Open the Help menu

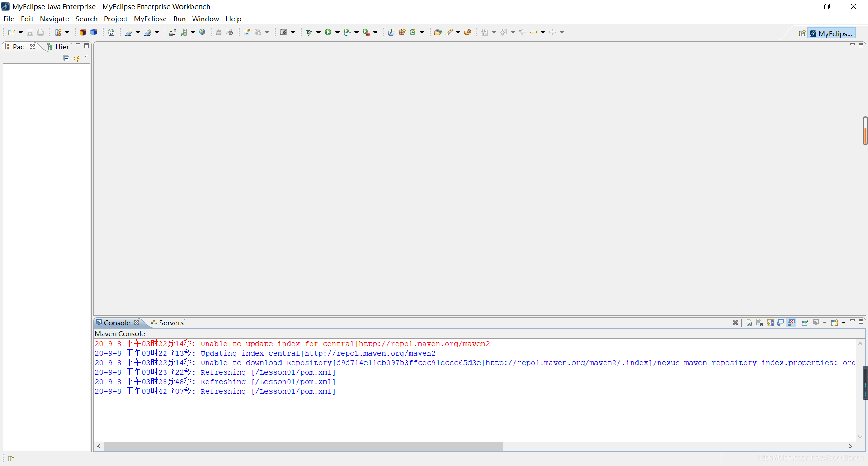tap(233, 19)
